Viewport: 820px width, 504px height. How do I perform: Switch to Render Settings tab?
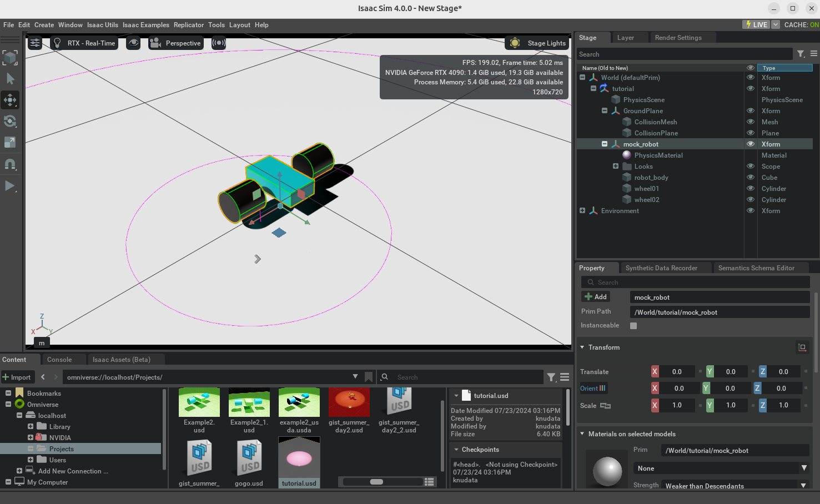(678, 38)
